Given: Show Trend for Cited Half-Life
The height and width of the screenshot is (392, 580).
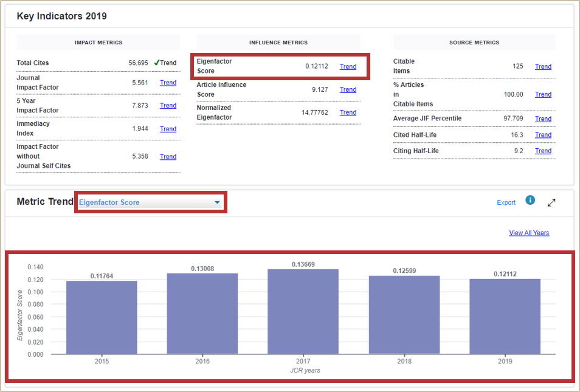Looking at the screenshot, I should coord(543,135).
